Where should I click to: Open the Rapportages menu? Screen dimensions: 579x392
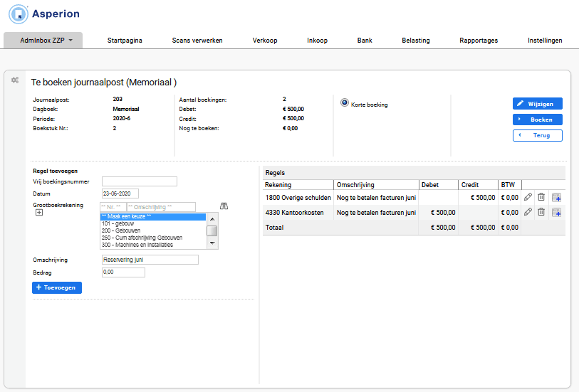point(479,40)
